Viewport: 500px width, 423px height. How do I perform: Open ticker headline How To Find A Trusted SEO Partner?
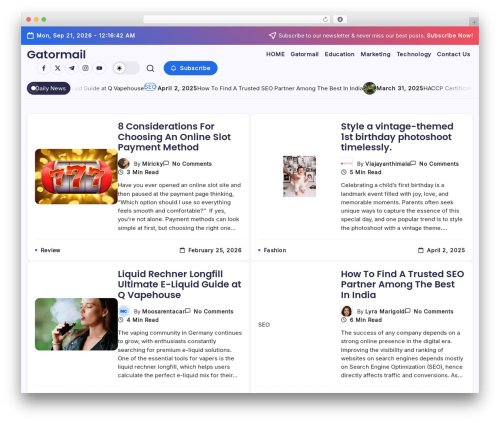[280, 88]
